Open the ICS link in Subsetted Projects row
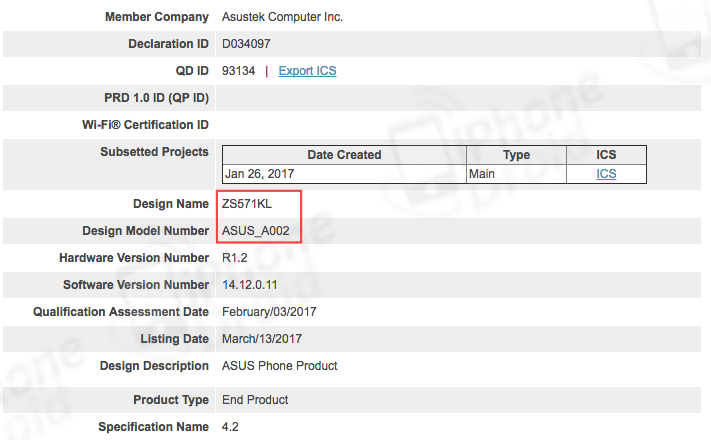This screenshot has height=440, width=711. pyautogui.click(x=606, y=173)
